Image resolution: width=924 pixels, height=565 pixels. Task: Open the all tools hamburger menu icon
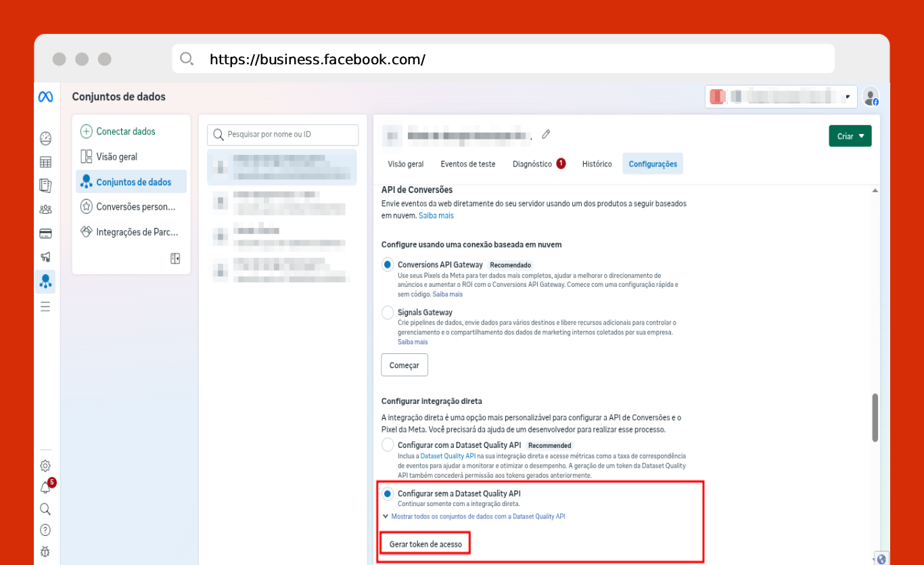[x=45, y=307]
